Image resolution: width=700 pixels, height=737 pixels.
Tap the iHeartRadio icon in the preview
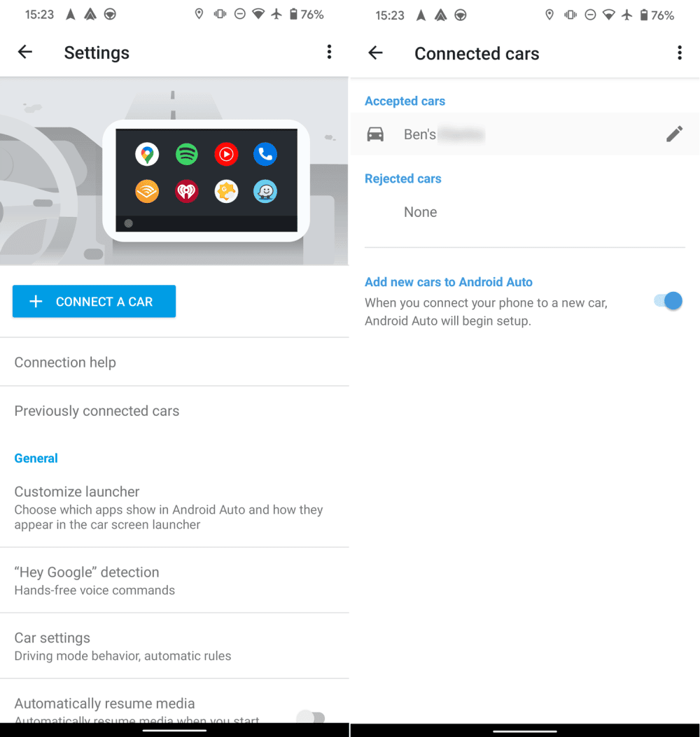[186, 192]
